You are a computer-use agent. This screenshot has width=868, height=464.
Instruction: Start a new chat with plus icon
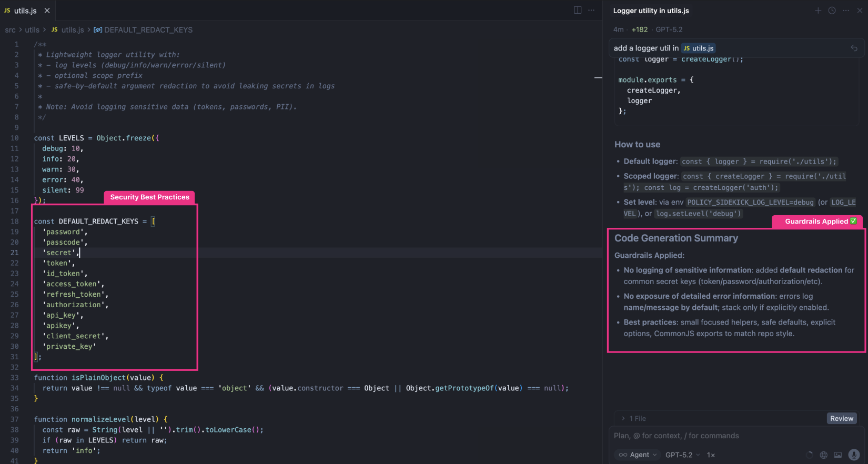pos(818,11)
